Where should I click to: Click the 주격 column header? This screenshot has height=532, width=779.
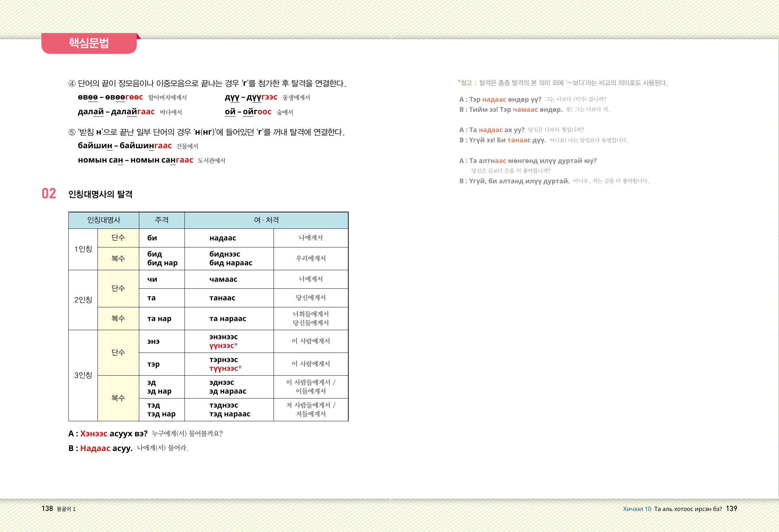[x=162, y=220]
